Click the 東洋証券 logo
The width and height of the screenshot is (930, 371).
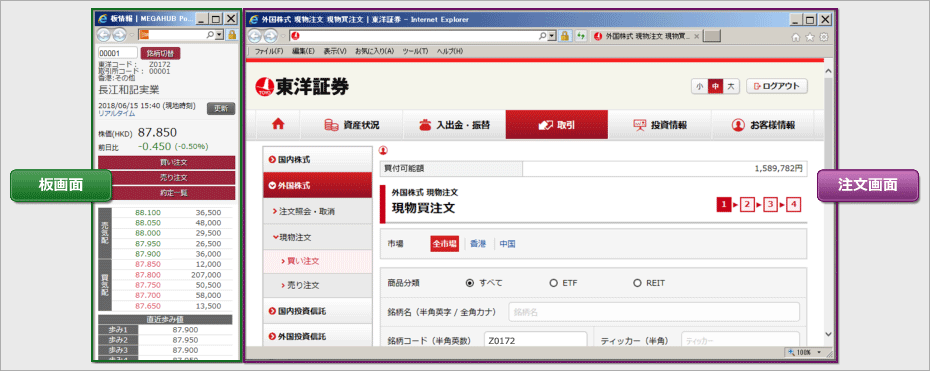(302, 87)
